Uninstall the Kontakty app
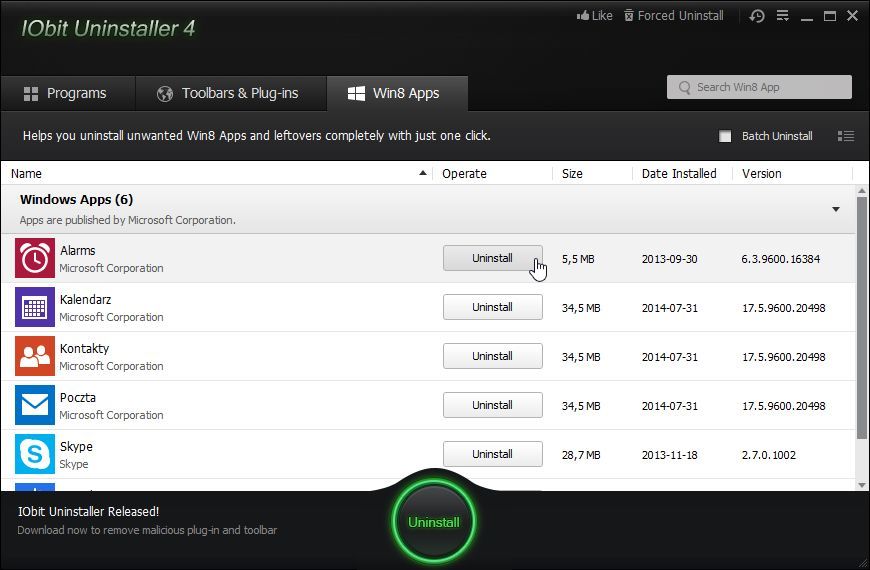This screenshot has height=570, width=870. pyautogui.click(x=493, y=356)
